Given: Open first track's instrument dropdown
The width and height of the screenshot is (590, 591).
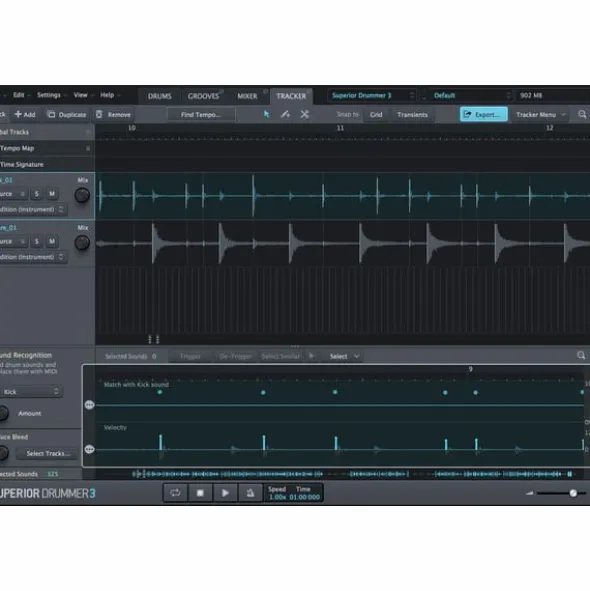Looking at the screenshot, I should 33,210.
